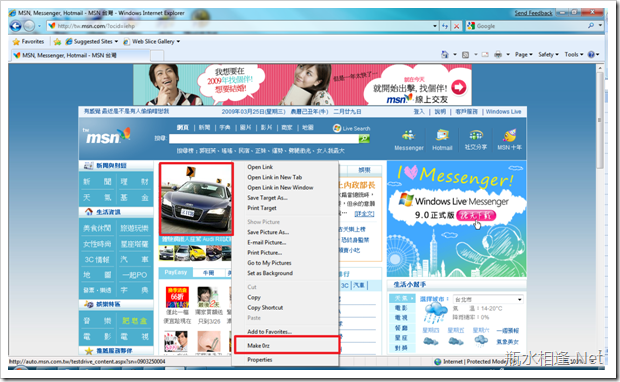Click the Add to Favorites Bar star icon

pos(57,42)
